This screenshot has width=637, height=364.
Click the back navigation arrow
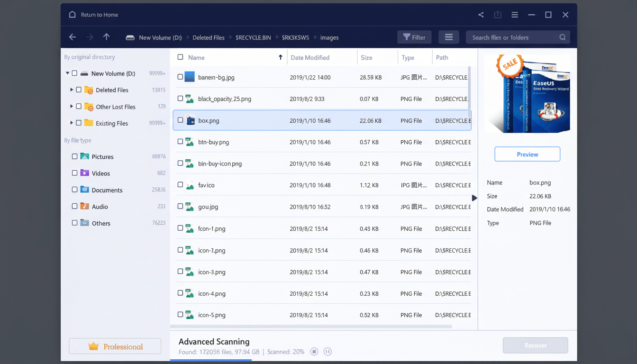[x=72, y=36]
